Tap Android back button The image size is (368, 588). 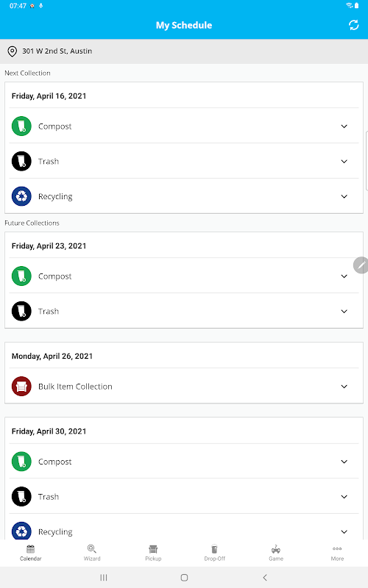[265, 578]
